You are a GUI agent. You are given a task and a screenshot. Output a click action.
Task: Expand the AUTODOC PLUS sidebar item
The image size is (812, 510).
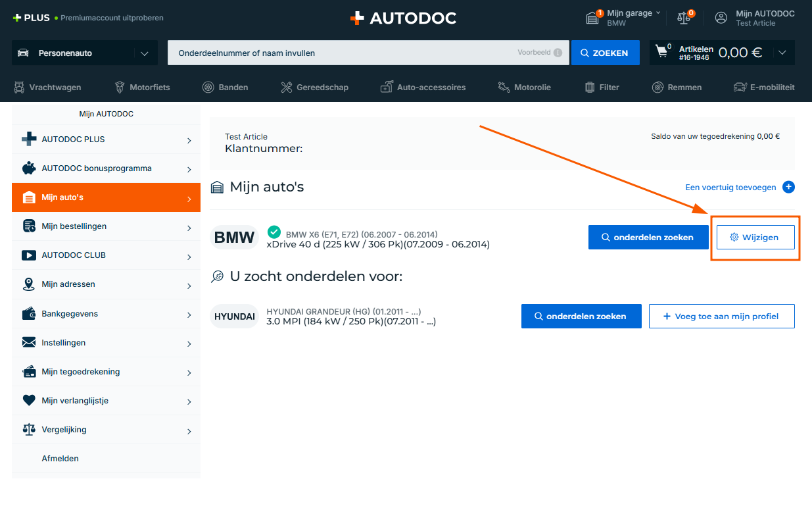tap(106, 140)
